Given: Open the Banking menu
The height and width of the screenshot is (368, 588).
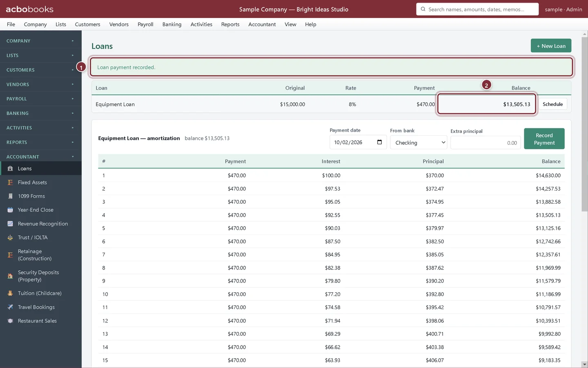Looking at the screenshot, I should click(x=172, y=24).
